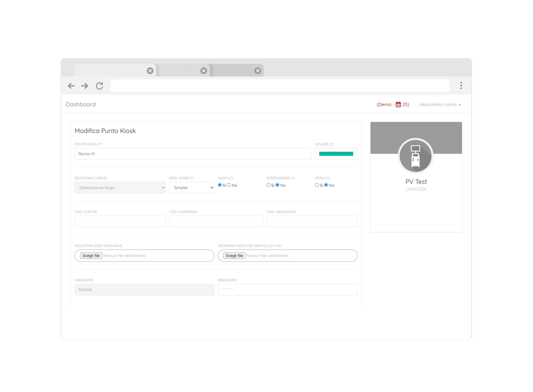Open the Colore green color swatch
Image resolution: width=533 pixels, height=392 pixels.
click(x=336, y=154)
